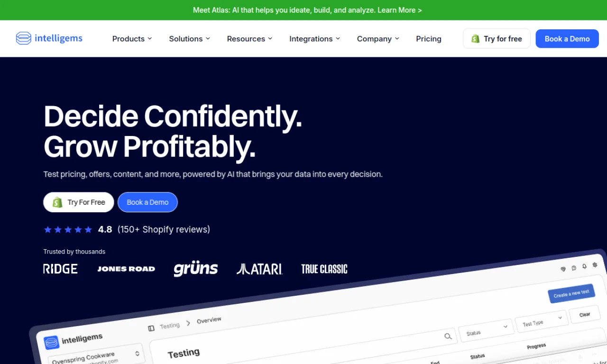
Task: Go to the Pricing page
Action: pos(429,39)
